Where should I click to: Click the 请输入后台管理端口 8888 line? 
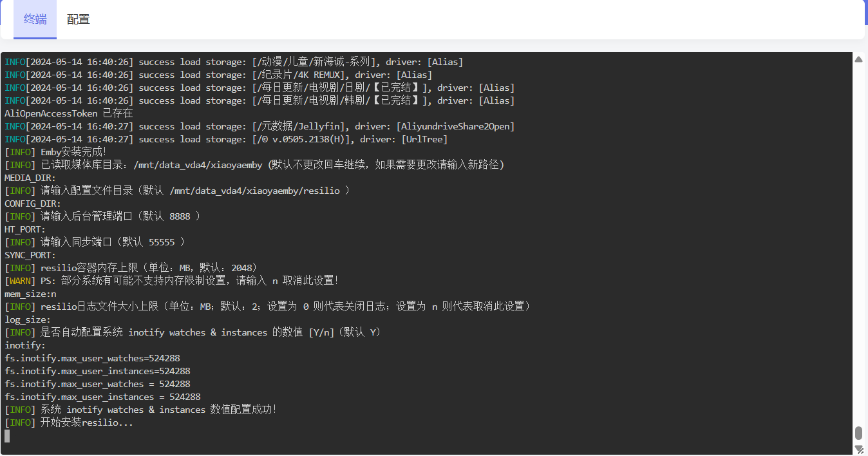click(x=102, y=217)
